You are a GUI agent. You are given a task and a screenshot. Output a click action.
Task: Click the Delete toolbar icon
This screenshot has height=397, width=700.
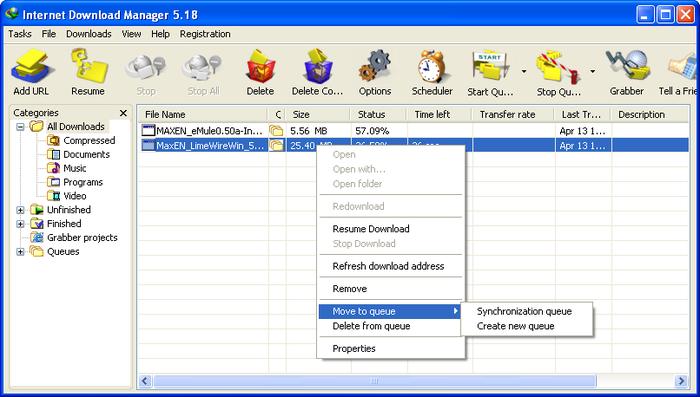click(260, 67)
